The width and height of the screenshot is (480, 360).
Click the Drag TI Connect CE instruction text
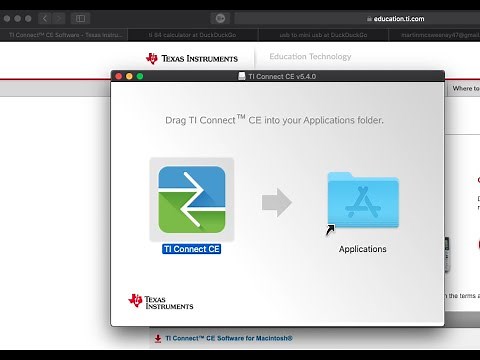[274, 120]
